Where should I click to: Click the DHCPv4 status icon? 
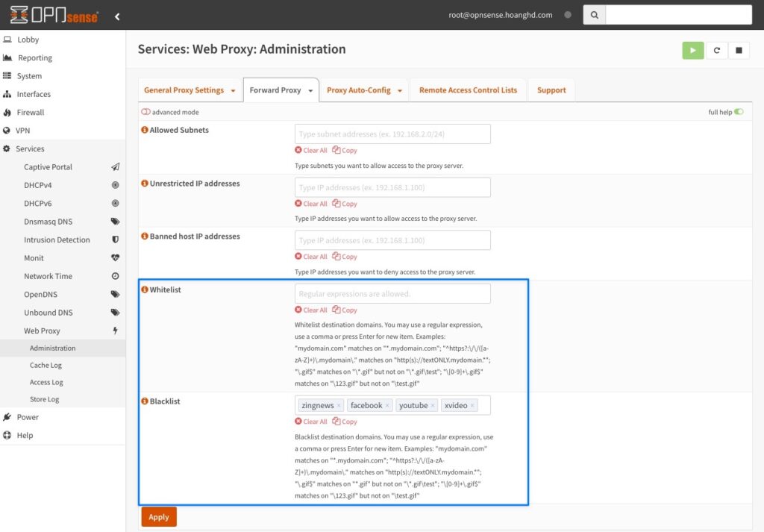coord(115,185)
